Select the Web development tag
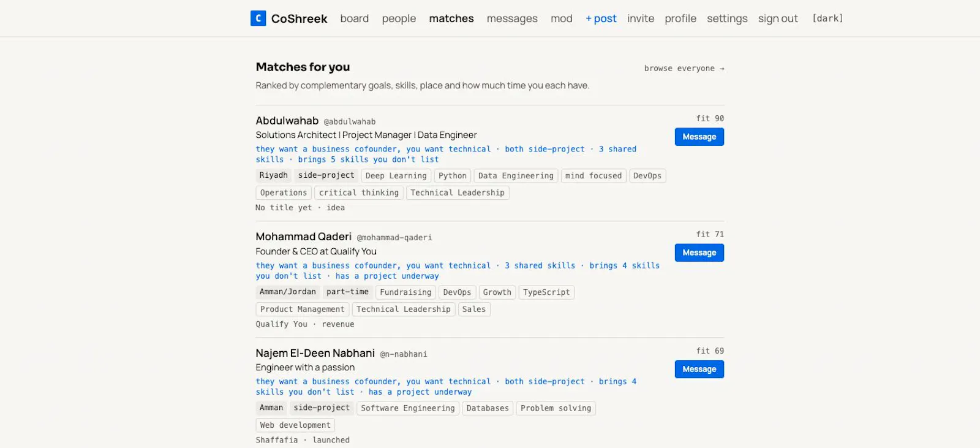Image resolution: width=980 pixels, height=448 pixels. pyautogui.click(x=295, y=425)
